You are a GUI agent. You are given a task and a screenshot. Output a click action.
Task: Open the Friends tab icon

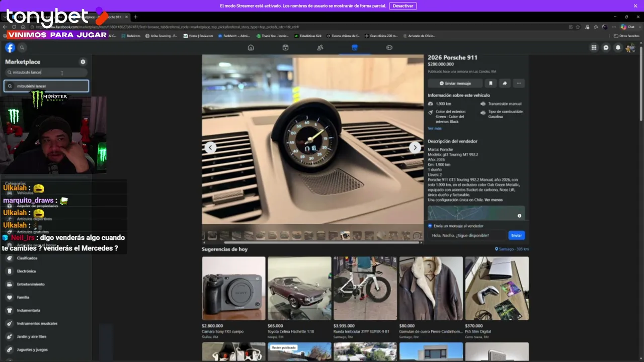click(x=320, y=48)
